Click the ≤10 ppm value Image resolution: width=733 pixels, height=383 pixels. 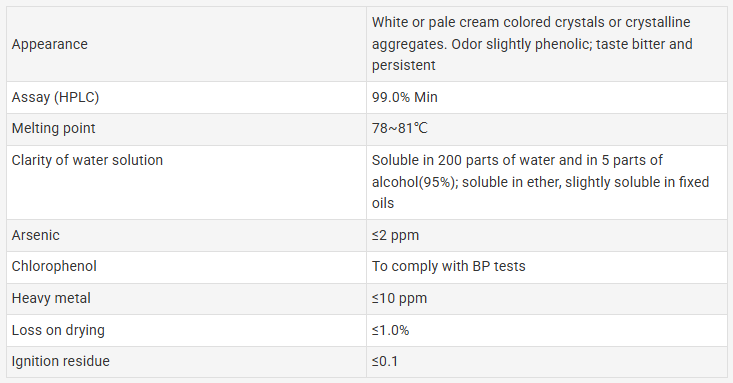(x=400, y=298)
